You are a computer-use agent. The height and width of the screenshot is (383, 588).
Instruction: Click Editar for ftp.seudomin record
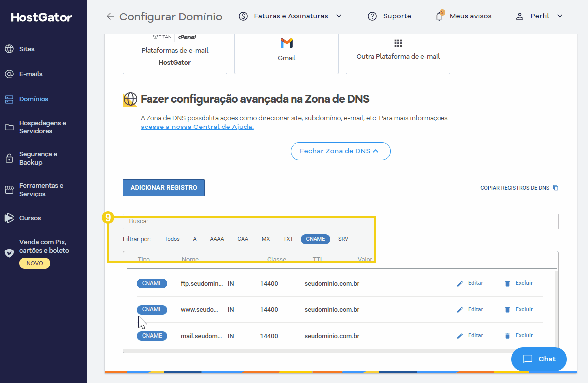(x=475, y=283)
